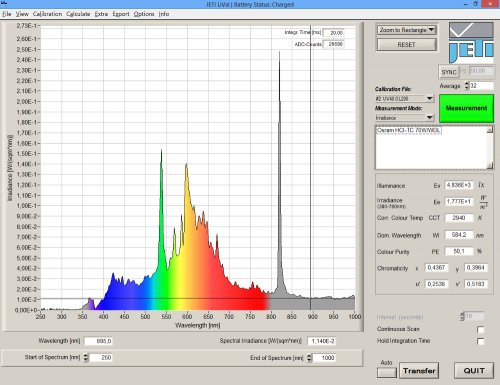Click the Chromaticity y value field
Image resolution: width=500 pixels, height=385 pixels.
click(x=476, y=268)
